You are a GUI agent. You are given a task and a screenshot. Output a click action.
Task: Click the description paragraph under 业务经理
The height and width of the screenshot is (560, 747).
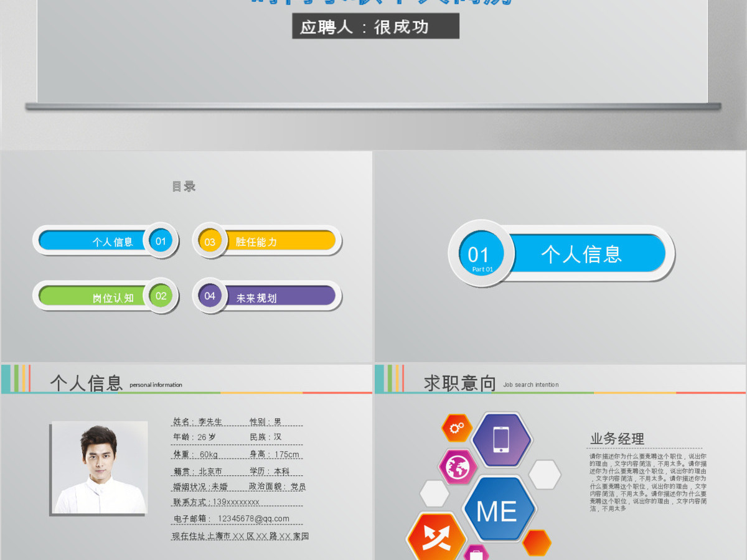[648, 482]
